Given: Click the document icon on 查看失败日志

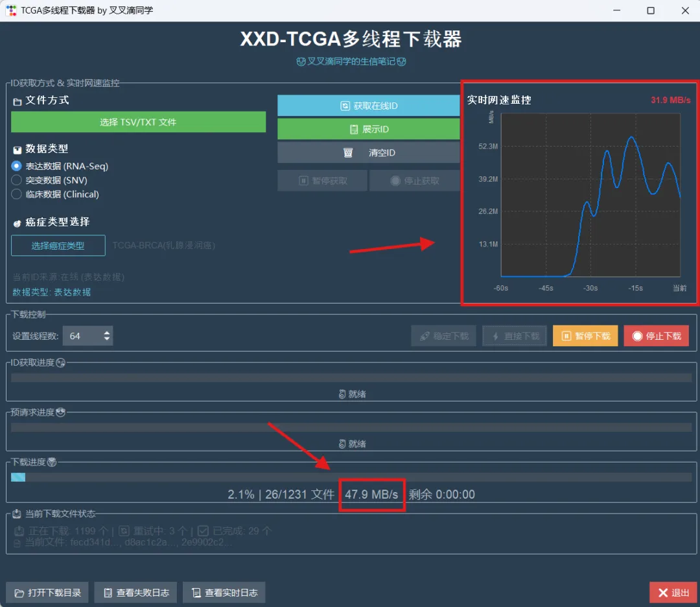Looking at the screenshot, I should [x=108, y=593].
